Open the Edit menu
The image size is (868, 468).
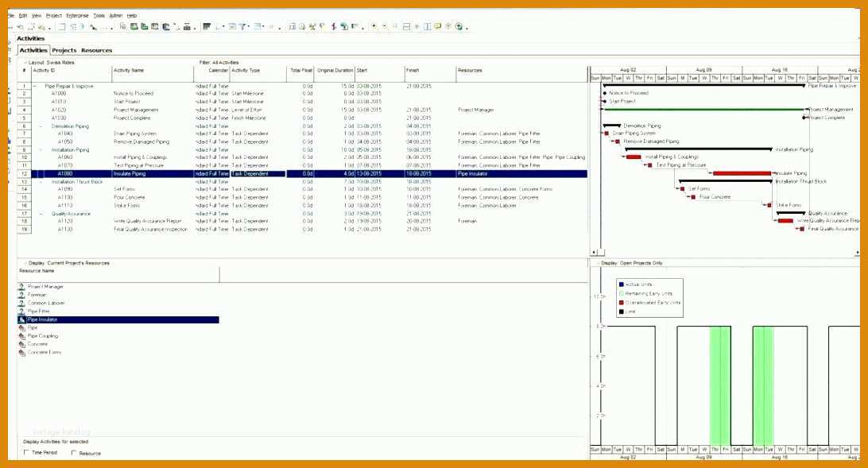[x=23, y=15]
